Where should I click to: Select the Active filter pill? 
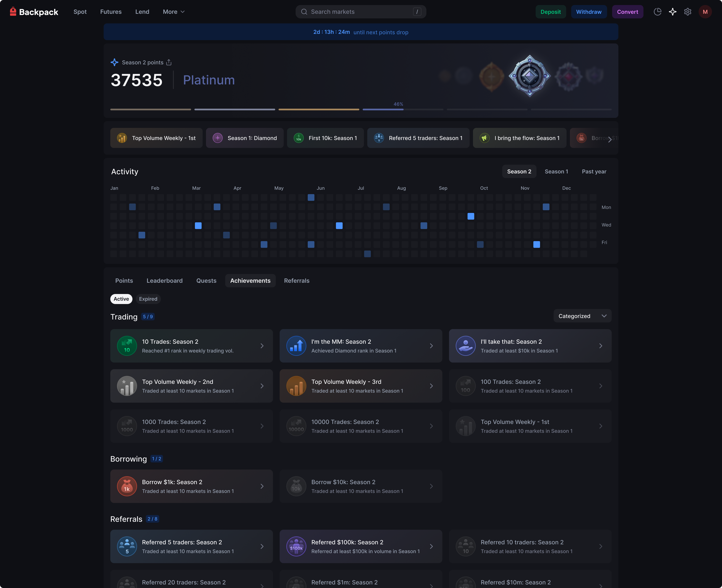tap(121, 299)
